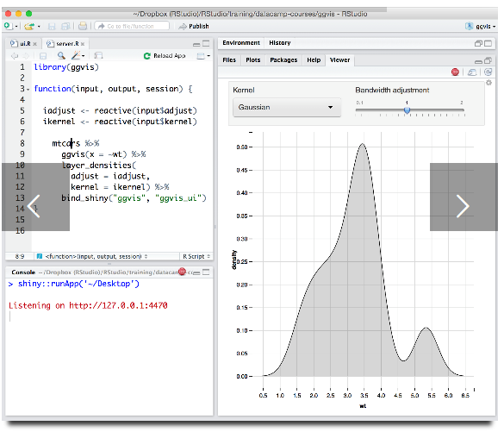Collapse the function fold arrow on line 3
The height and width of the screenshot is (432, 504).
point(28,90)
